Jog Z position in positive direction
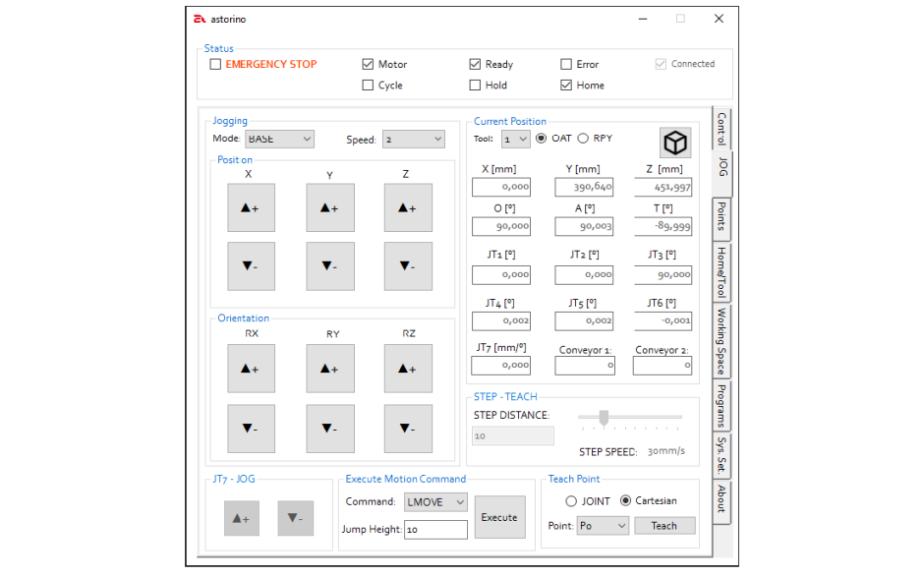 (x=408, y=207)
